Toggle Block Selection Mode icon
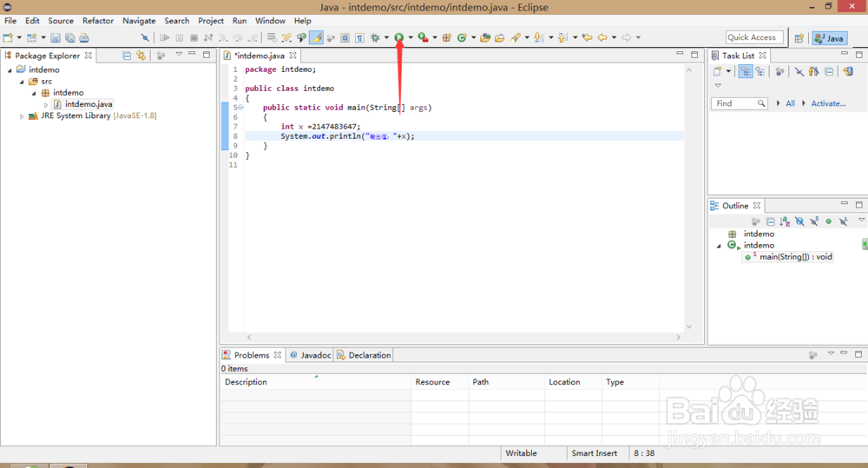 point(345,37)
